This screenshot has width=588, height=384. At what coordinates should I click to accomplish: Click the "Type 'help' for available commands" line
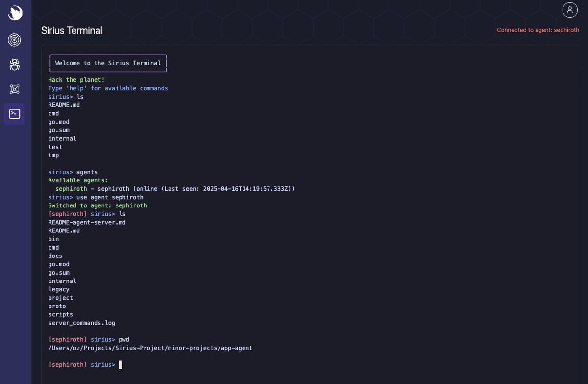pos(108,88)
